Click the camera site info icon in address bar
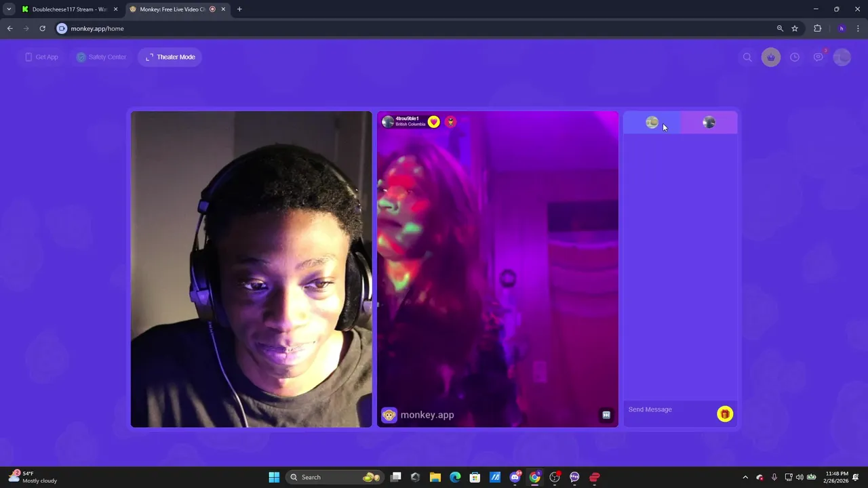 [x=62, y=28]
